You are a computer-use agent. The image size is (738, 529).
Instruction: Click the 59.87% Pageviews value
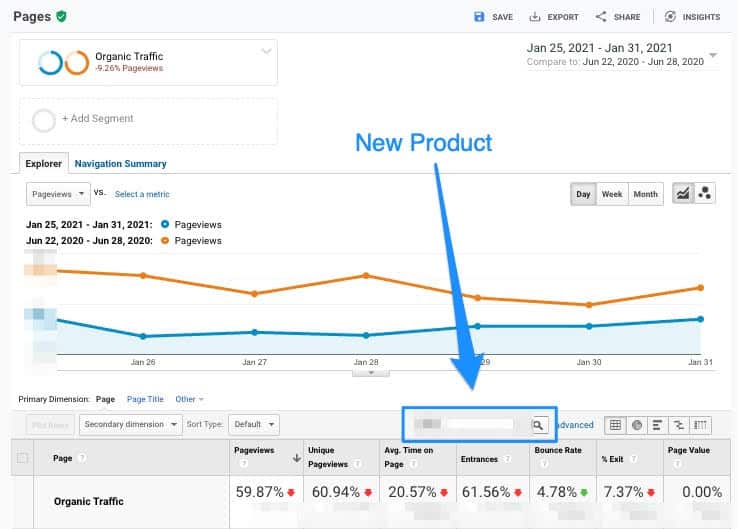pos(259,492)
